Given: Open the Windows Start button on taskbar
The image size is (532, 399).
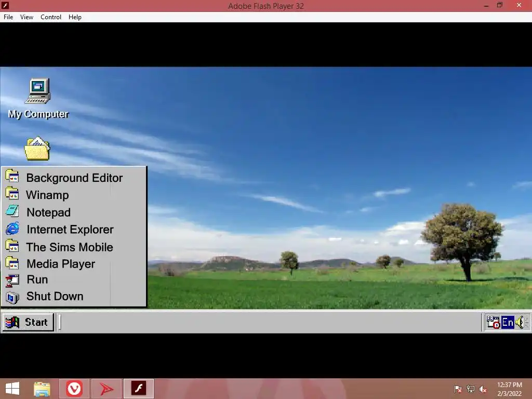Looking at the screenshot, I should (12, 389).
